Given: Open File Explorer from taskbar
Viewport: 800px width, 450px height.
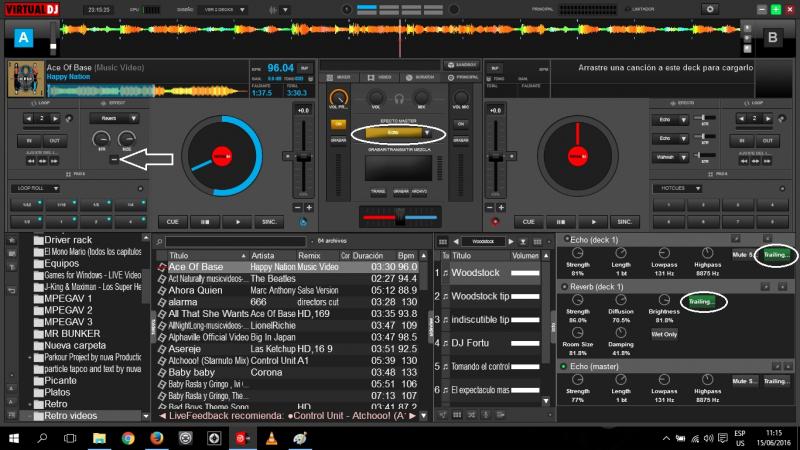Looking at the screenshot, I should [99, 438].
